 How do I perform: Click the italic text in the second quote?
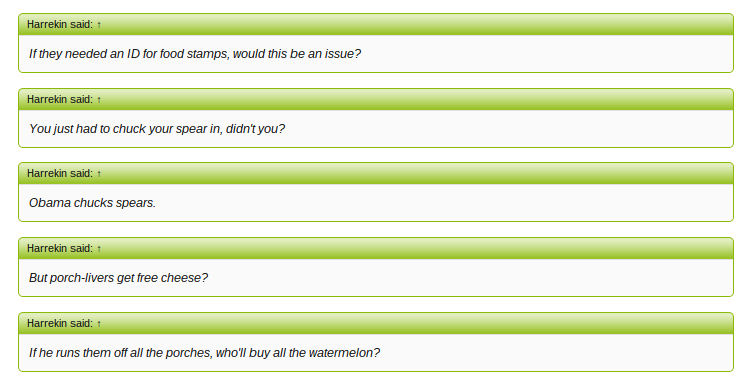point(157,129)
